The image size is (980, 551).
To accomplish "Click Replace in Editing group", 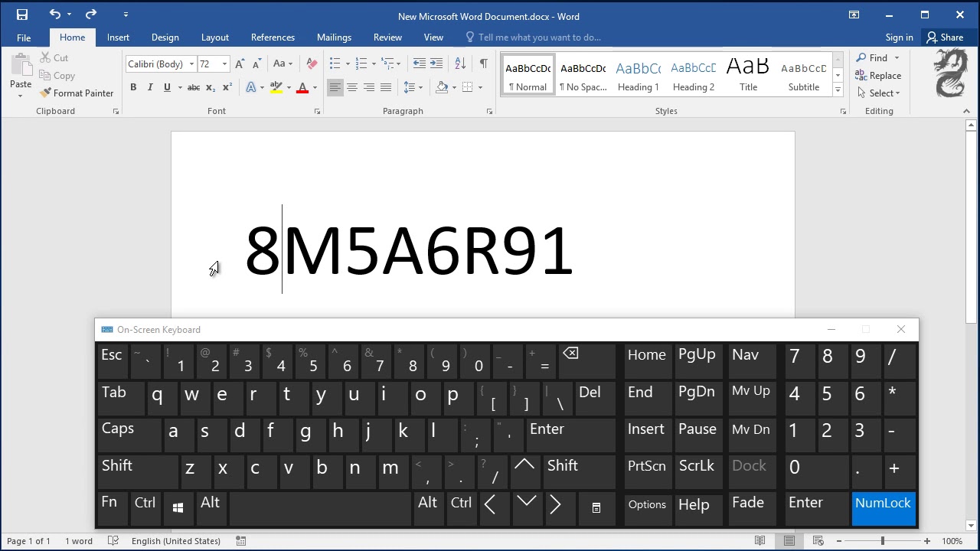I will [x=878, y=76].
